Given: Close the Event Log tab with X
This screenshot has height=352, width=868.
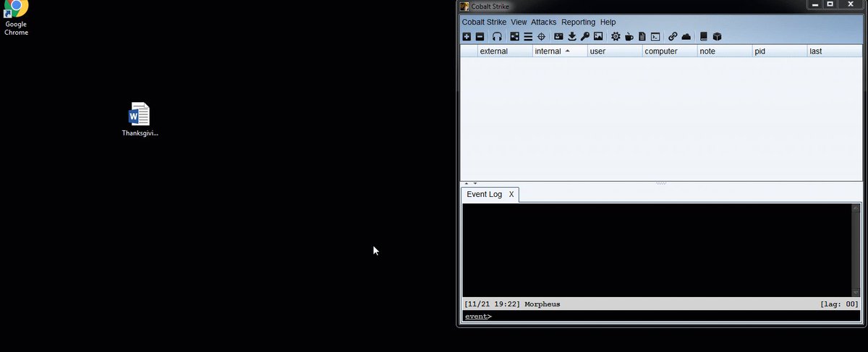Looking at the screenshot, I should (511, 195).
